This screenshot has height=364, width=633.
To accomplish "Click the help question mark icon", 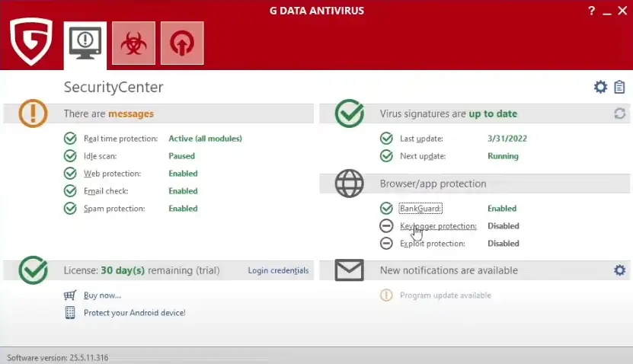I will tap(591, 11).
